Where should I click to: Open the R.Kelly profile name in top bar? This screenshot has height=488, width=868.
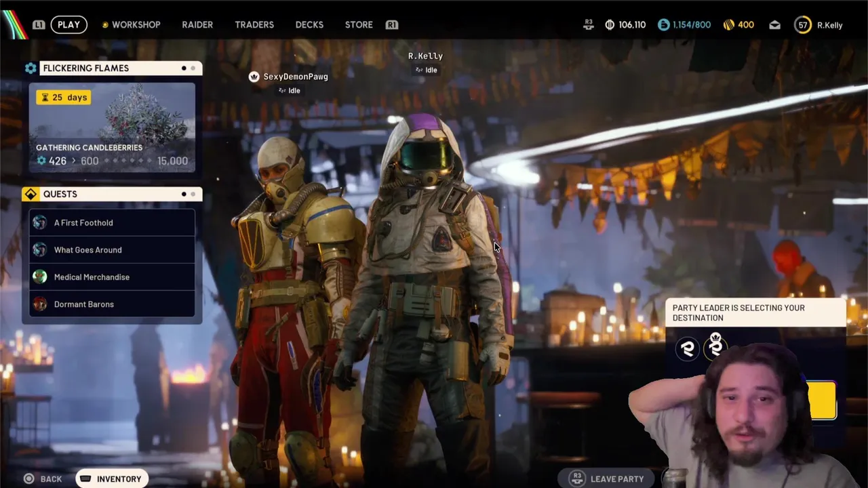(x=830, y=25)
